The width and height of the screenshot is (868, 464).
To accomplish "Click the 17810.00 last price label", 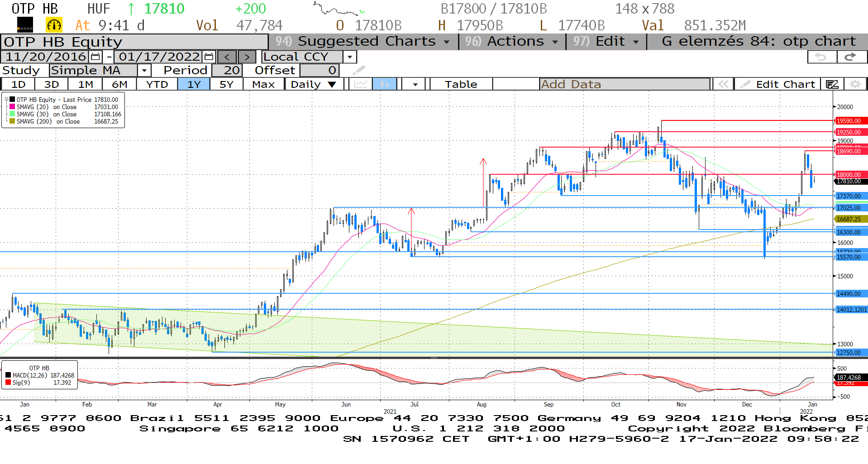I will pyautogui.click(x=850, y=181).
